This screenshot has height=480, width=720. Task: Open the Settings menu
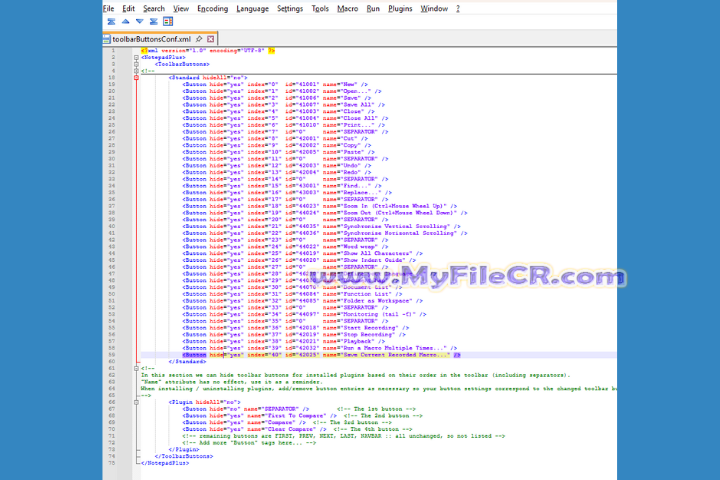coord(290,9)
